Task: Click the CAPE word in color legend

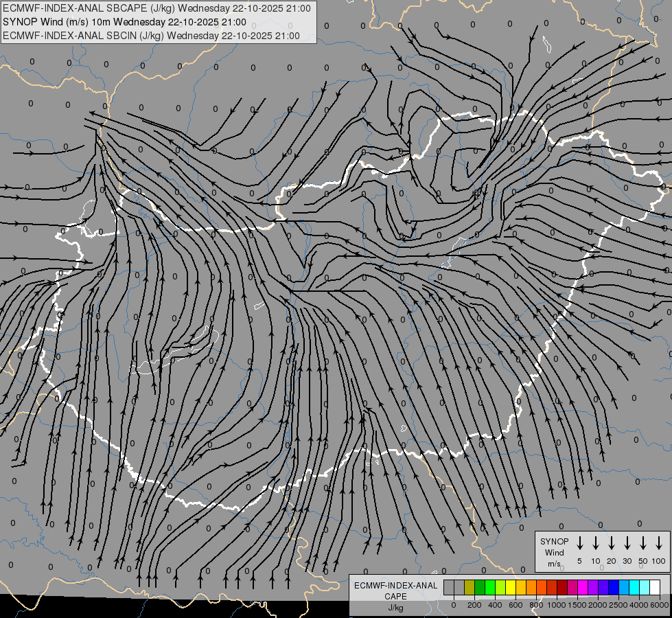Action: [x=395, y=597]
